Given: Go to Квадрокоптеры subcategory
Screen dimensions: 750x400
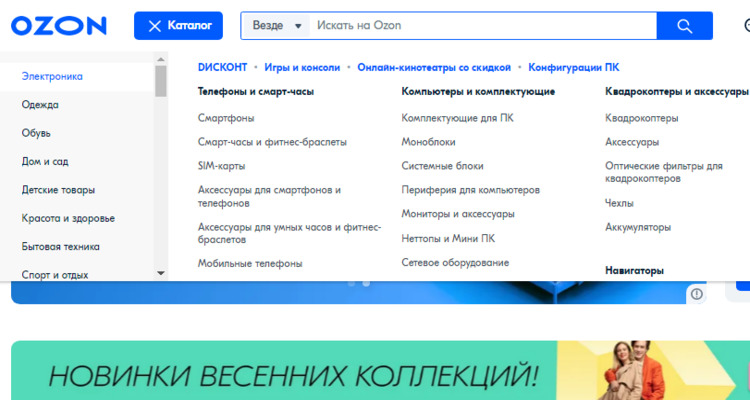Looking at the screenshot, I should [642, 118].
